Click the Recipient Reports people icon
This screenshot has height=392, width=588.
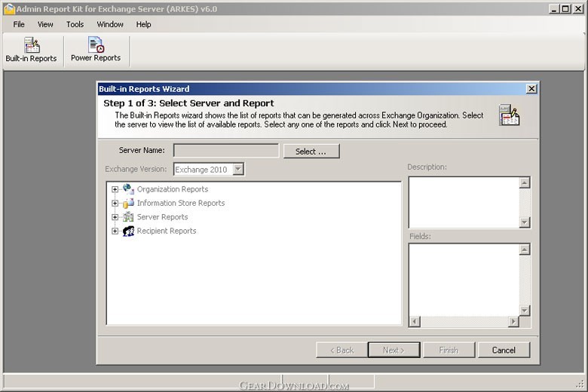coord(128,231)
